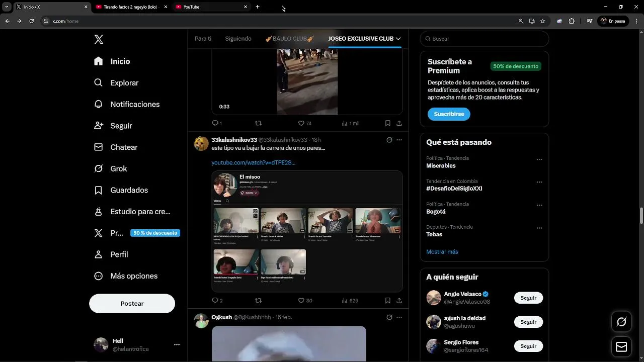Open the El misoo channel screenshot image
644x362 pixels.
click(307, 232)
